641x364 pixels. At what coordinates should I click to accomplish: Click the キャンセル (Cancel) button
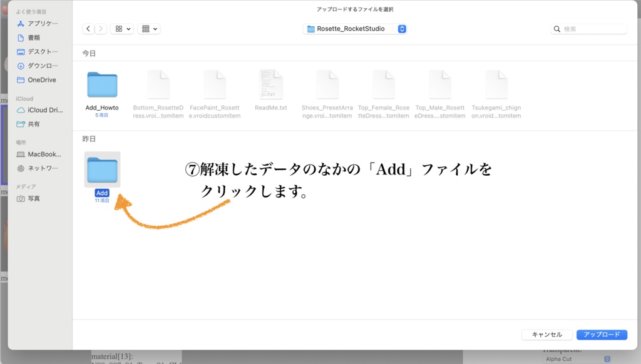[547, 335]
